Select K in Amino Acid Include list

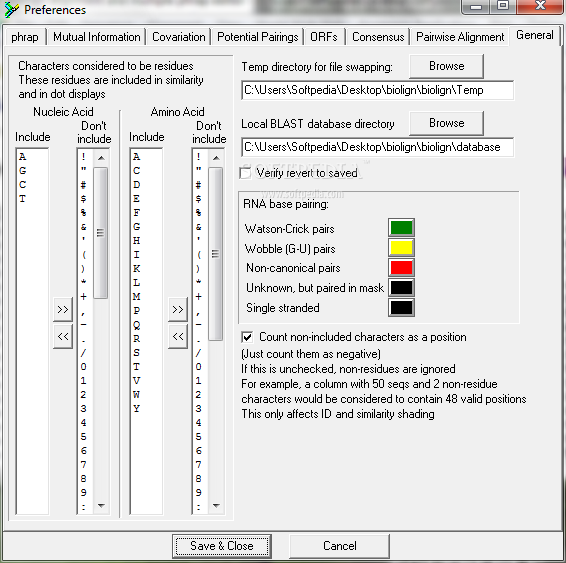[x=136, y=269]
